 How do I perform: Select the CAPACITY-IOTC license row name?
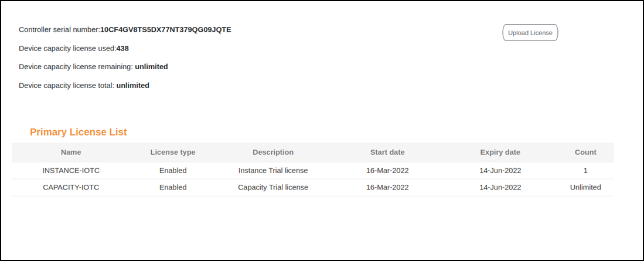[x=71, y=188]
